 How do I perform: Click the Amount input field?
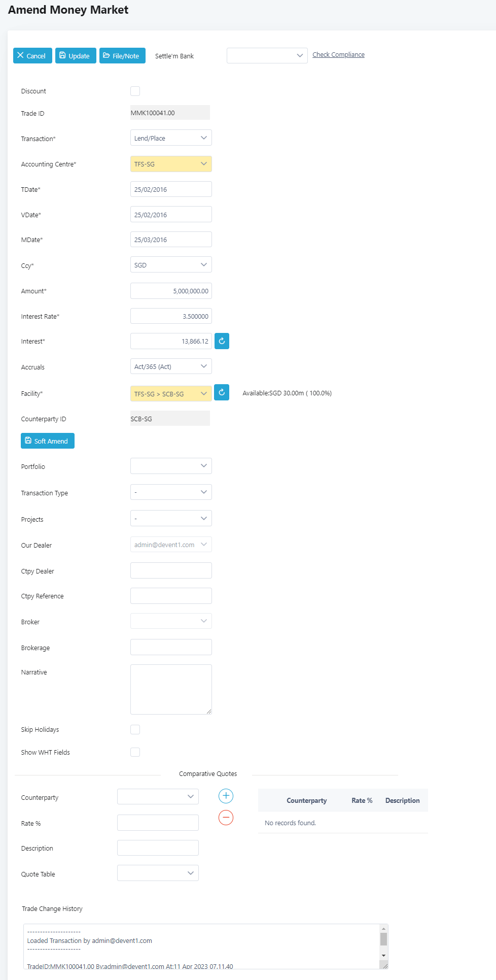coord(171,291)
